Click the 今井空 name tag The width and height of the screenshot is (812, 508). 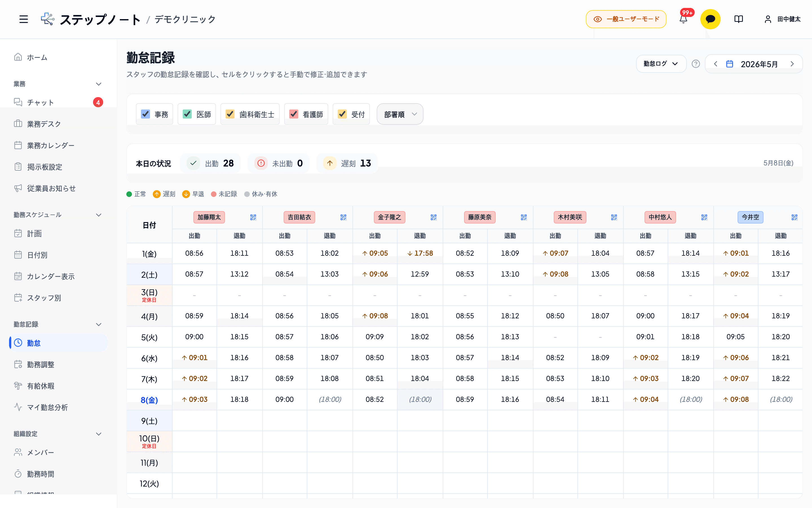(x=750, y=217)
